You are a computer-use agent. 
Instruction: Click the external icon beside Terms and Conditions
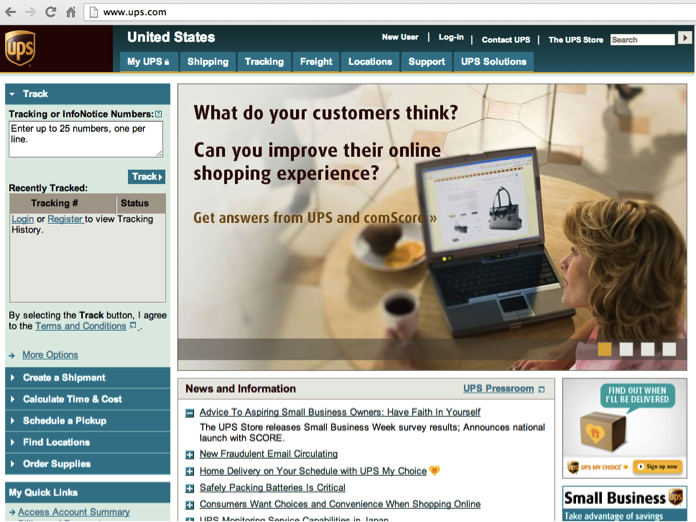coord(133,326)
